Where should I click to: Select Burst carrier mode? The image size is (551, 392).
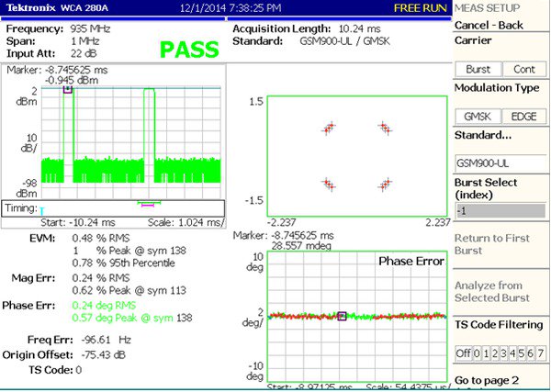pos(478,69)
